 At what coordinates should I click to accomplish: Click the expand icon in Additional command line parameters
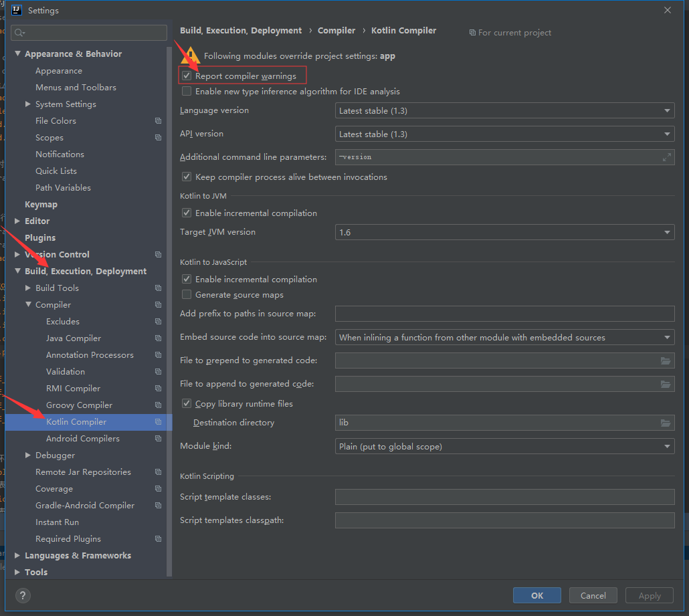click(x=666, y=157)
